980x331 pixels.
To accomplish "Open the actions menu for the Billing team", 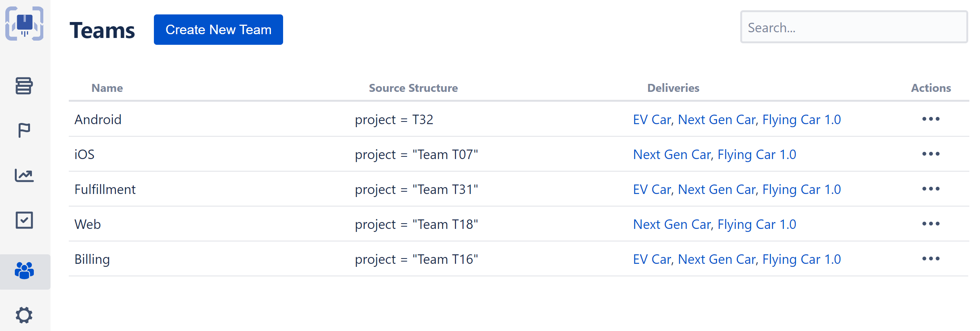I will [x=931, y=259].
